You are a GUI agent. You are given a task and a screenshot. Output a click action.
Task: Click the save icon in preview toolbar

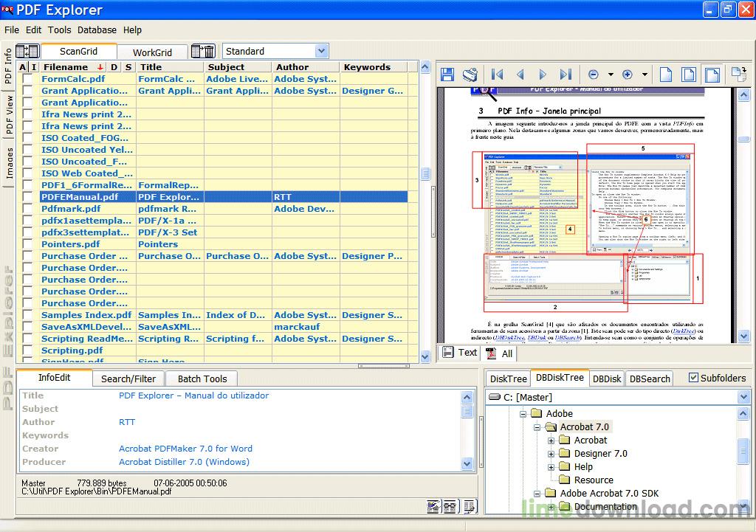[x=447, y=75]
